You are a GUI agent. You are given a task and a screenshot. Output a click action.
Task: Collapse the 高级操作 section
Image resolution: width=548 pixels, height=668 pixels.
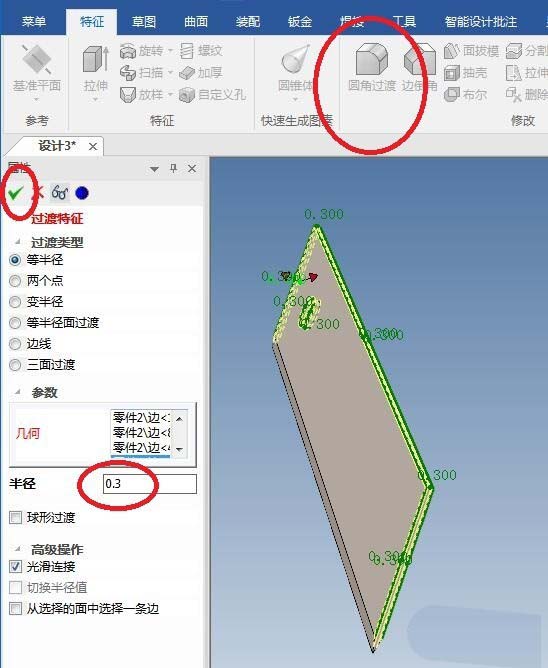click(x=18, y=549)
